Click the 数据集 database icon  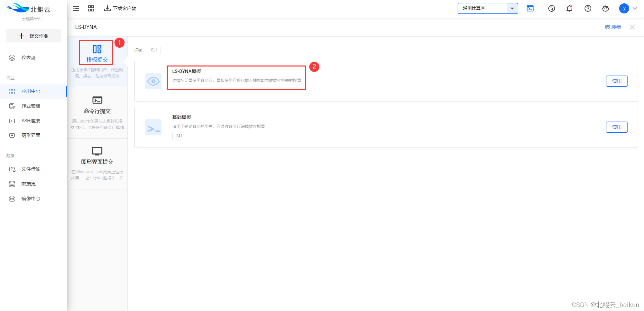(12, 184)
